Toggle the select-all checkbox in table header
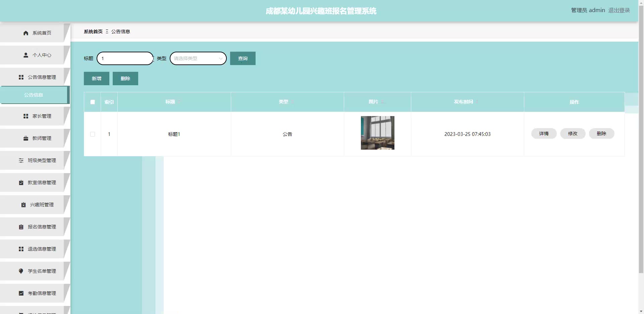 93,102
